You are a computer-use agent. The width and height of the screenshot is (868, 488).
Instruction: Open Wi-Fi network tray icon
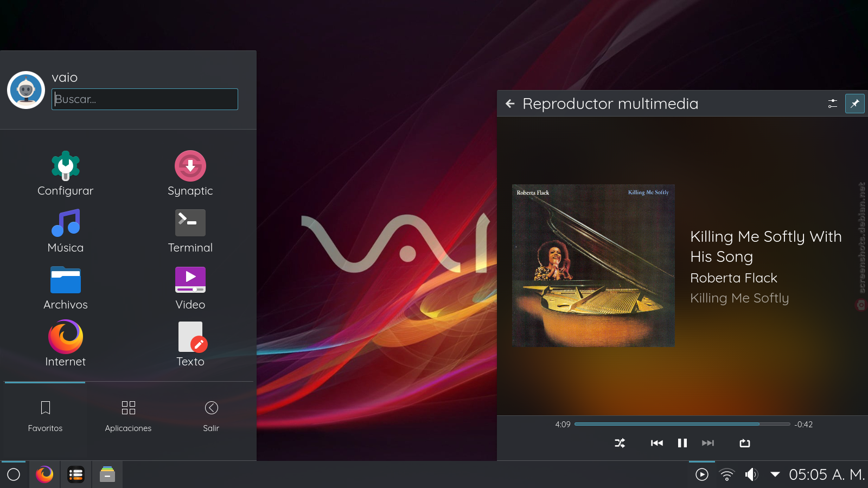tap(727, 474)
